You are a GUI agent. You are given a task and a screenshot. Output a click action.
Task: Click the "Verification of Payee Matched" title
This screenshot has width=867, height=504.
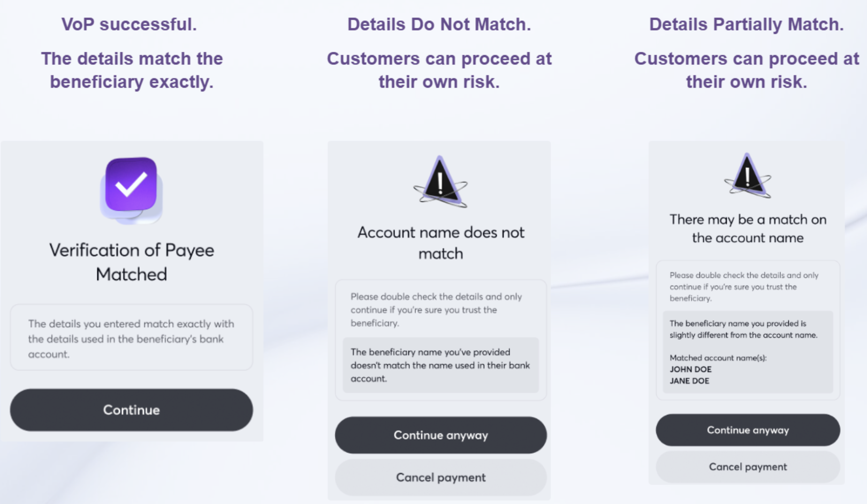(132, 262)
